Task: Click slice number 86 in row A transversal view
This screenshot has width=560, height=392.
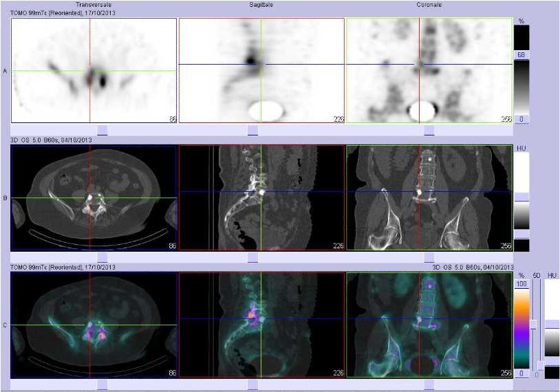Action: click(x=173, y=119)
